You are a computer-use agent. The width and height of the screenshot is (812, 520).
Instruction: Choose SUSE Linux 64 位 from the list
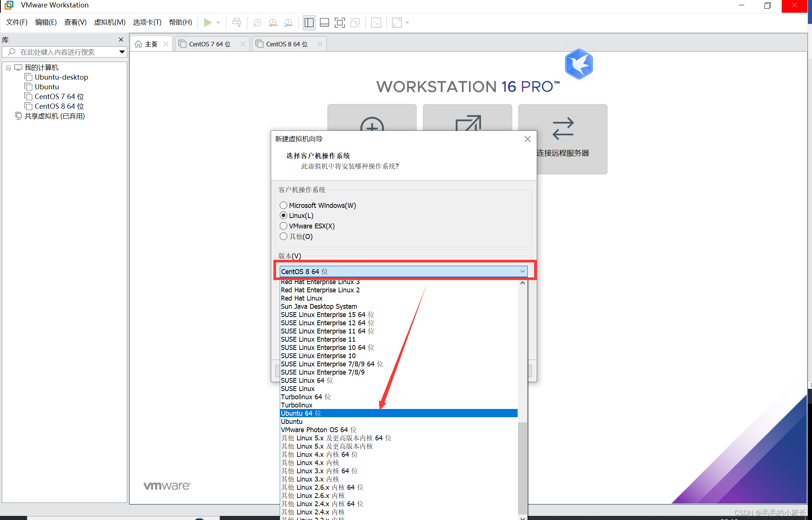tap(399, 381)
